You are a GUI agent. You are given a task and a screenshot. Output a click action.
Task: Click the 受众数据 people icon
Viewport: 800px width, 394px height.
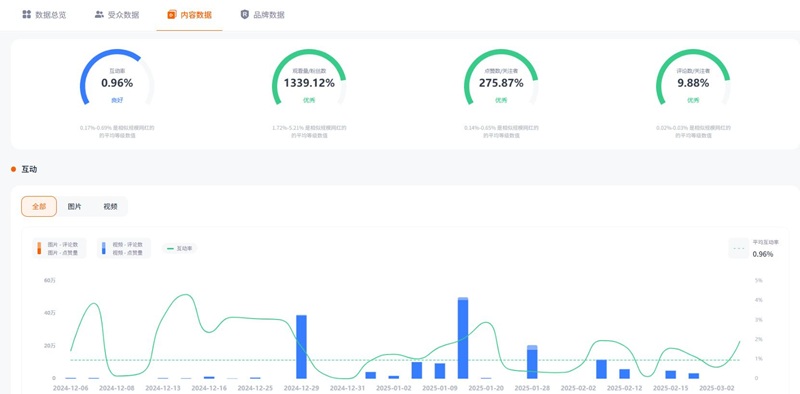[99, 14]
